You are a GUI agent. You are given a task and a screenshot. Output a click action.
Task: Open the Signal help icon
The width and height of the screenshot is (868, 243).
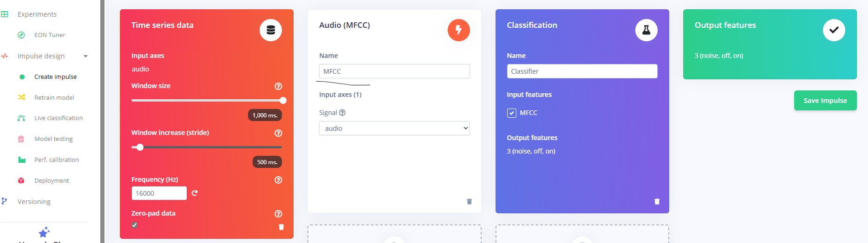(x=342, y=113)
